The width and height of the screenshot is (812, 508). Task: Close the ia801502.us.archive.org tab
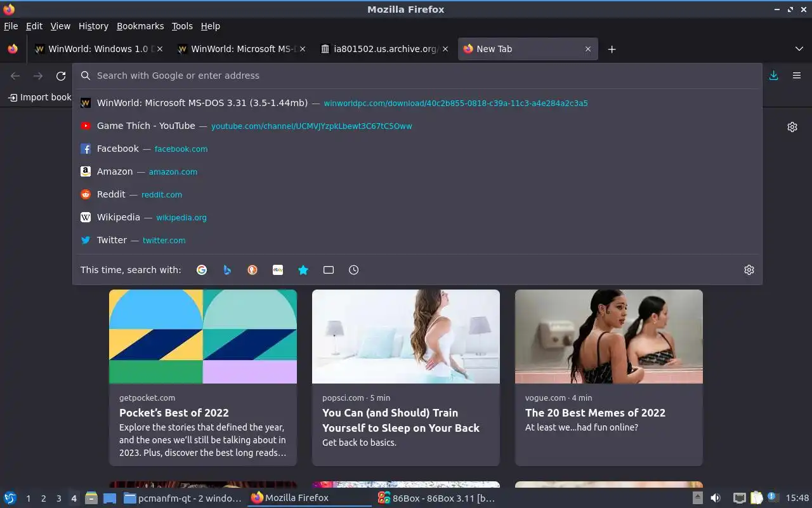coord(445,49)
